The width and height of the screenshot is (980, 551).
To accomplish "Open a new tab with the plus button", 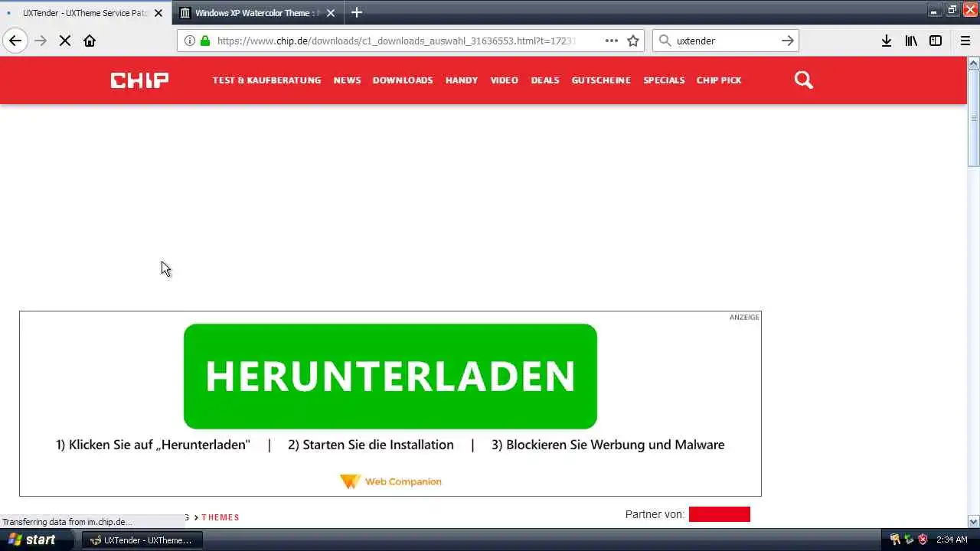I will [357, 12].
